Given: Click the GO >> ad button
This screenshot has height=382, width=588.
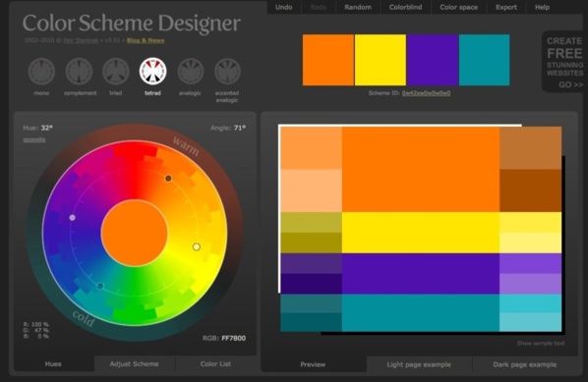Looking at the screenshot, I should coord(570,84).
